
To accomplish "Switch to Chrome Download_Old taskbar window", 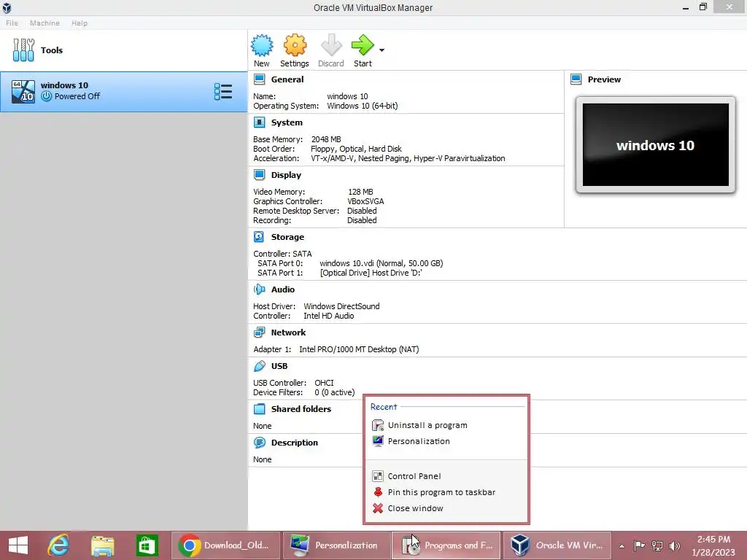I will (x=225, y=545).
